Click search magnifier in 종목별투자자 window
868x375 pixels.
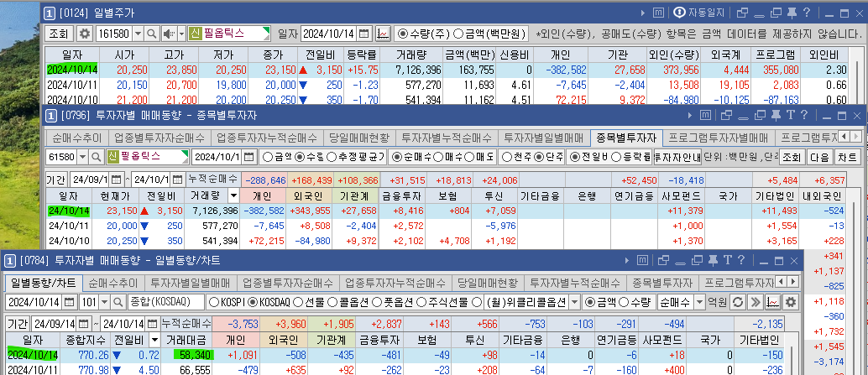point(97,157)
